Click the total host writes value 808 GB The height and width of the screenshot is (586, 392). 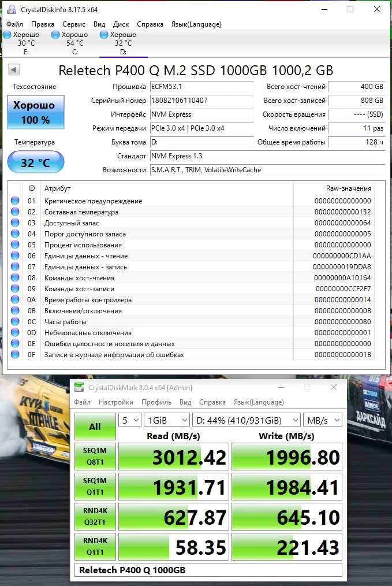click(x=357, y=101)
